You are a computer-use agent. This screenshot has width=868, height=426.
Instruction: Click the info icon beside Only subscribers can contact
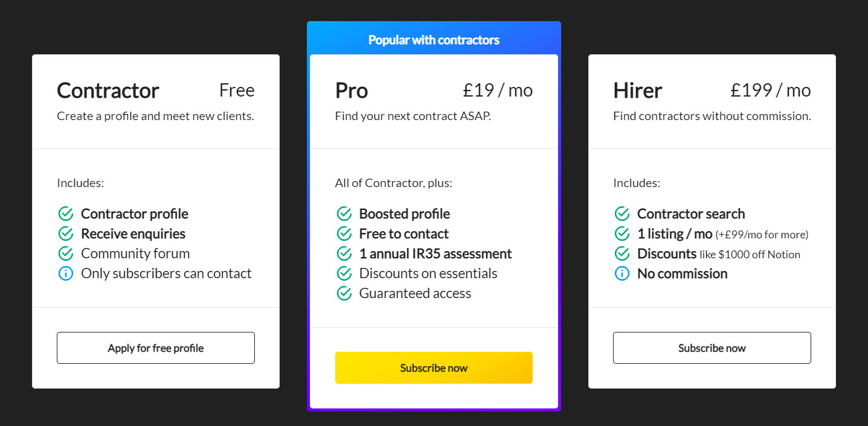[65, 273]
